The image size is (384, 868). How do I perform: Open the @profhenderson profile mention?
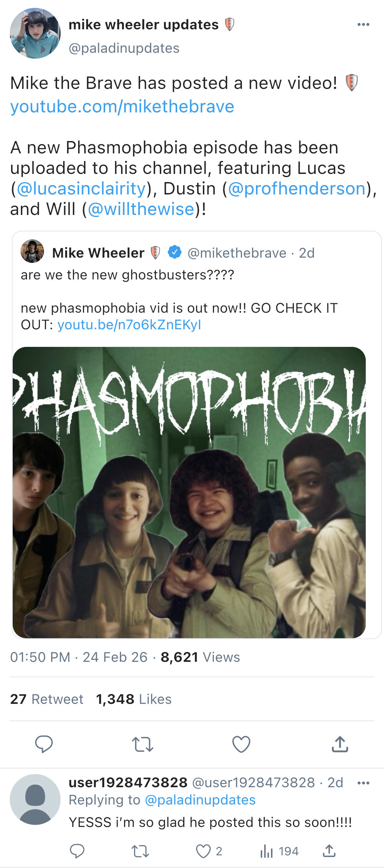point(297,188)
